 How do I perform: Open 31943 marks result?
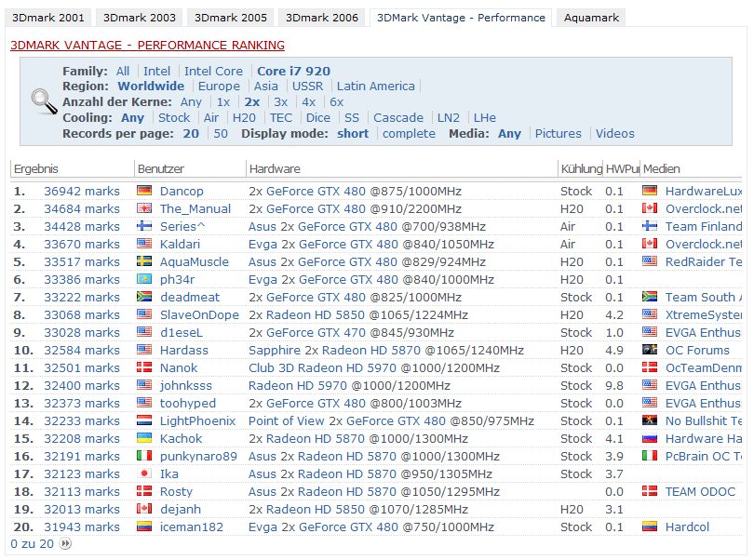pos(82,527)
